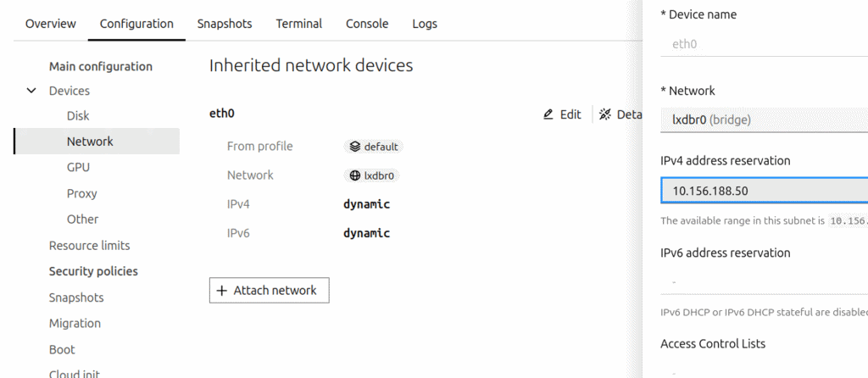The width and height of the screenshot is (868, 378).
Task: Go to the Terminal tab
Action: [x=298, y=24]
